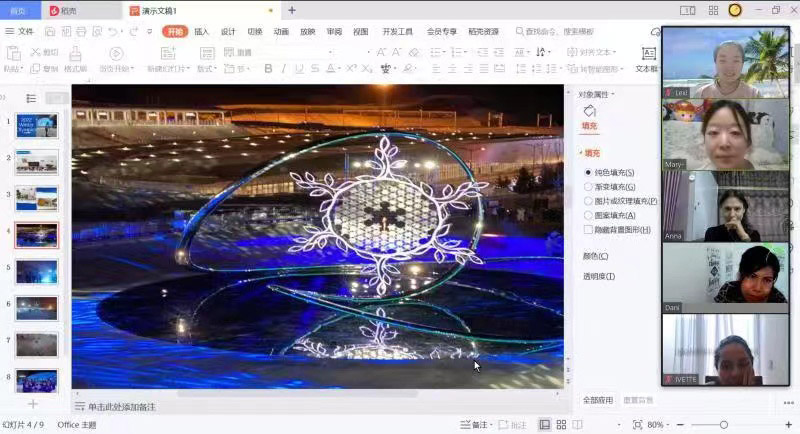Expand the layout (版式) dropdown
Image resolution: width=800 pixels, height=434 pixels.
[x=206, y=69]
